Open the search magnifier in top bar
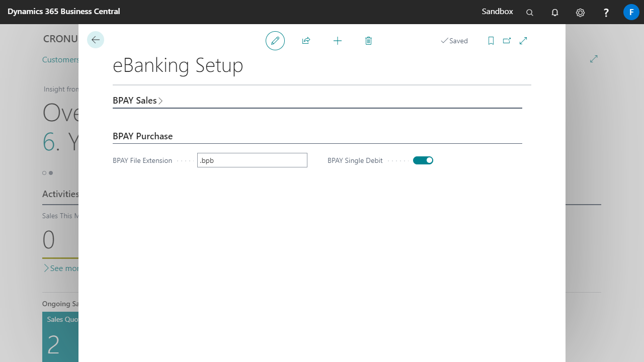 [530, 13]
